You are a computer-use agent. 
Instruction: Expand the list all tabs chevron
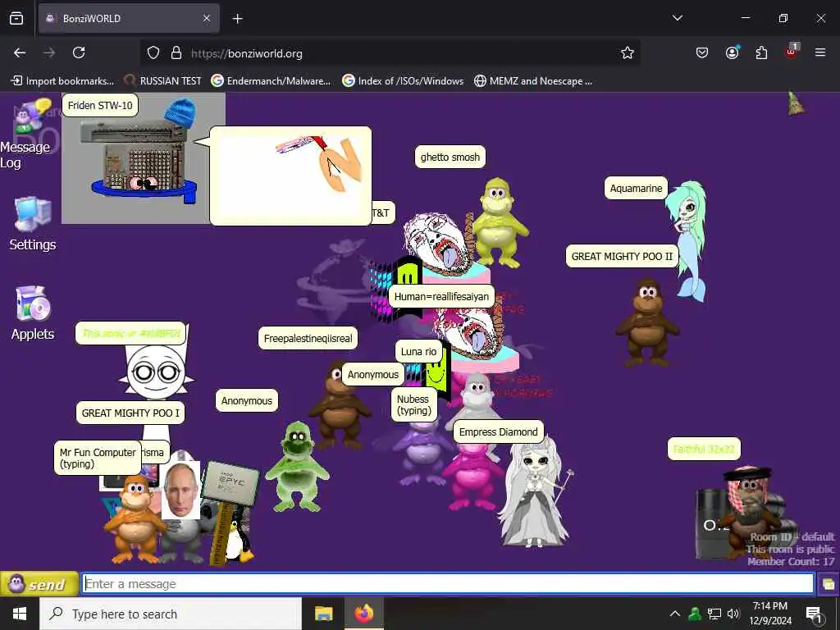pyautogui.click(x=678, y=18)
